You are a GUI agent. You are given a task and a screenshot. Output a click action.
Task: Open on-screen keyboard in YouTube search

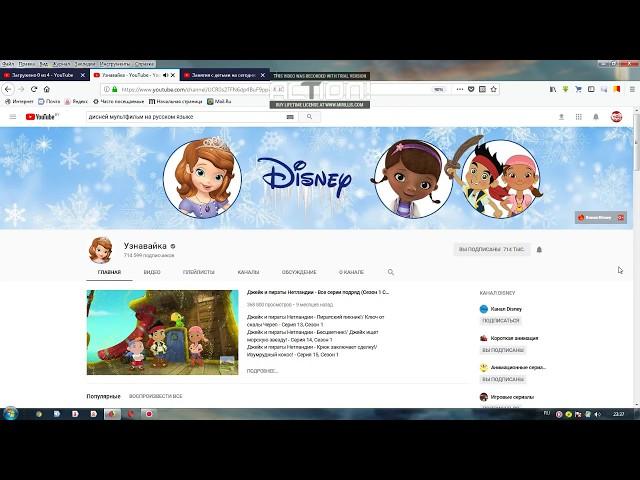[290, 117]
